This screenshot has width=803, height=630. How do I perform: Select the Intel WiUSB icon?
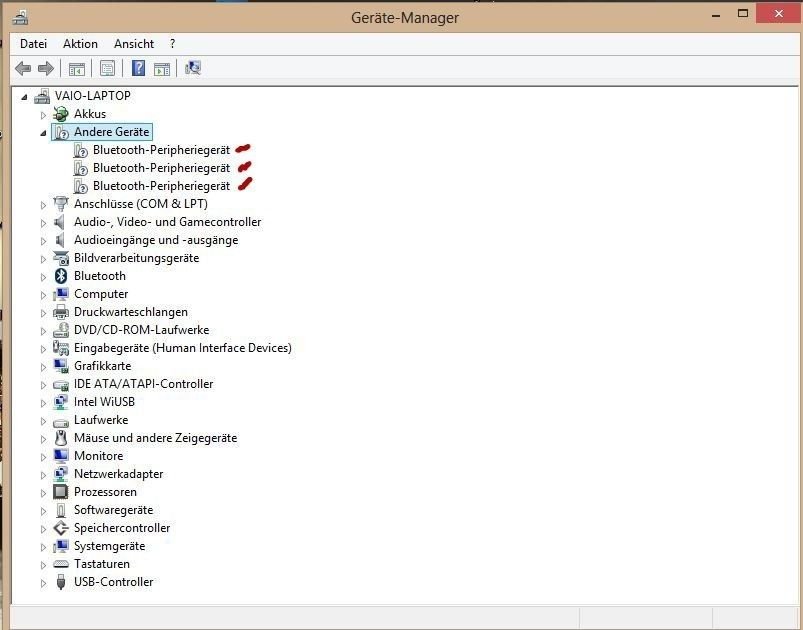(61, 402)
